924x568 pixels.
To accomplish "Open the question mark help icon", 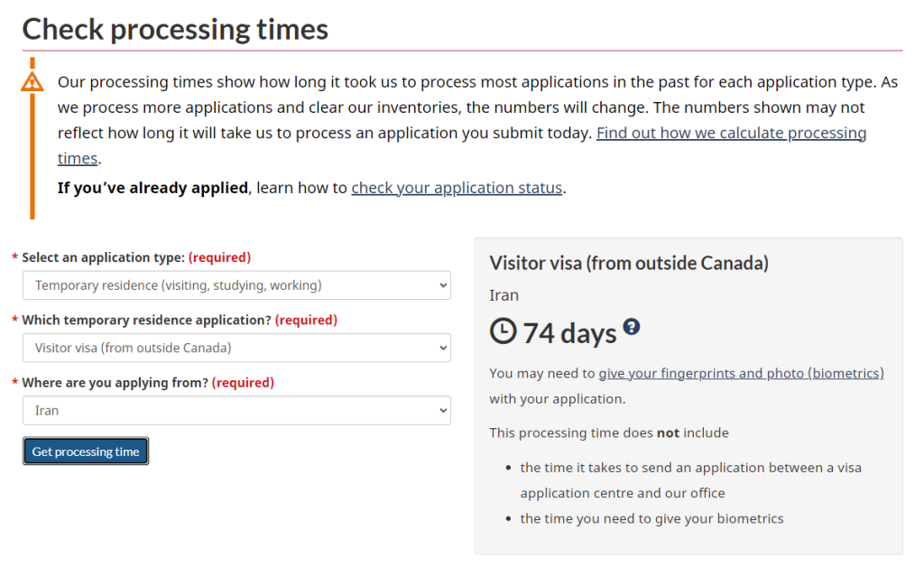I will click(632, 327).
